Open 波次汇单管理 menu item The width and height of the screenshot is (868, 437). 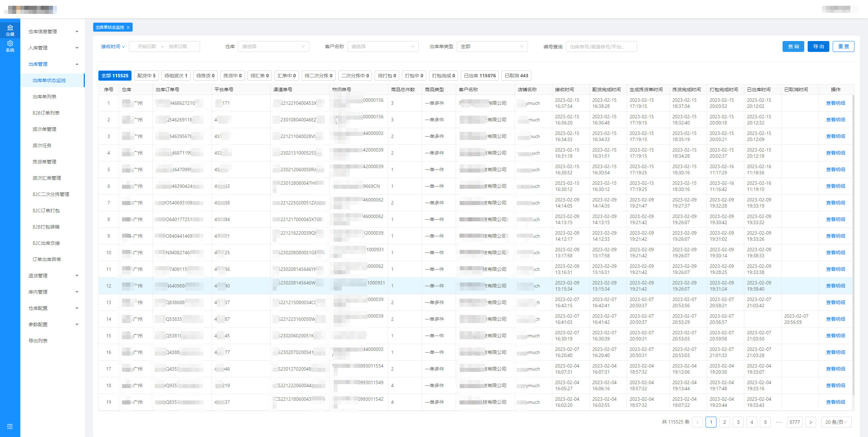[x=53, y=178]
